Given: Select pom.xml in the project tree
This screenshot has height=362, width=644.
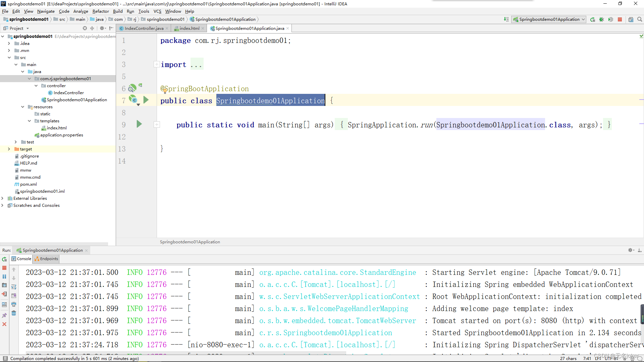Looking at the screenshot, I should pyautogui.click(x=28, y=184).
